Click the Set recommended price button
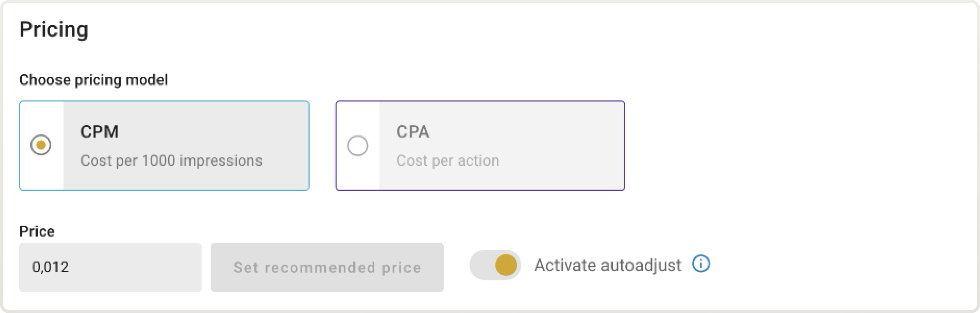The image size is (980, 313). 326,267
